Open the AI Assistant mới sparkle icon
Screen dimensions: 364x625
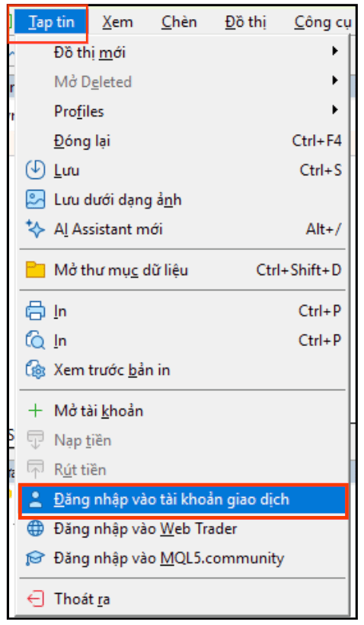click(x=35, y=229)
